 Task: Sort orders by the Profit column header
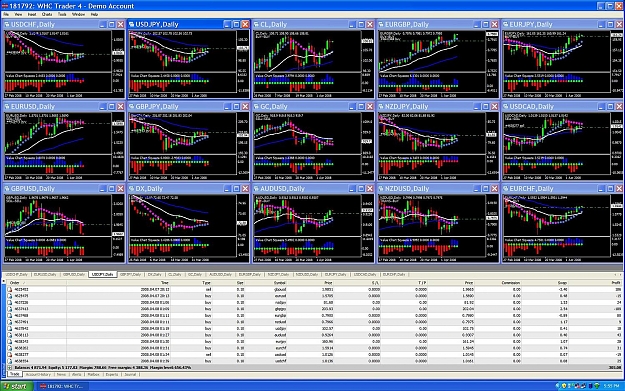(x=596, y=283)
